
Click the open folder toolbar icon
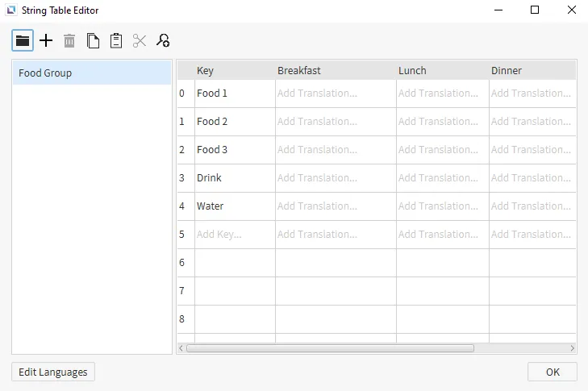click(23, 40)
